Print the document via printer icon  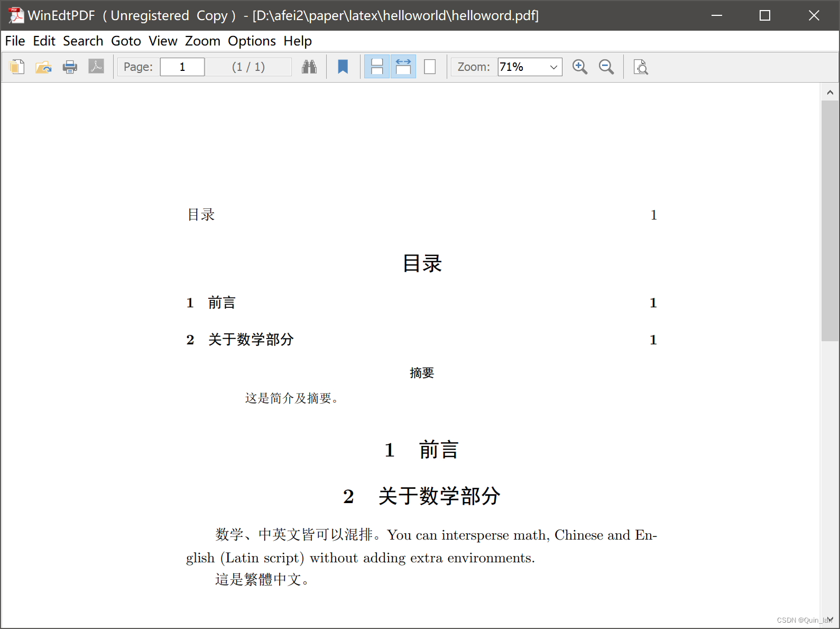click(70, 67)
